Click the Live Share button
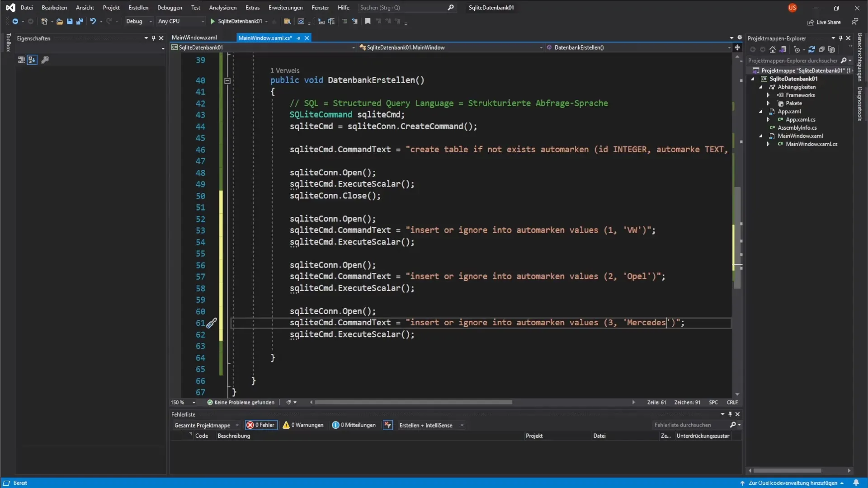This screenshot has height=488, width=868. pos(824,22)
